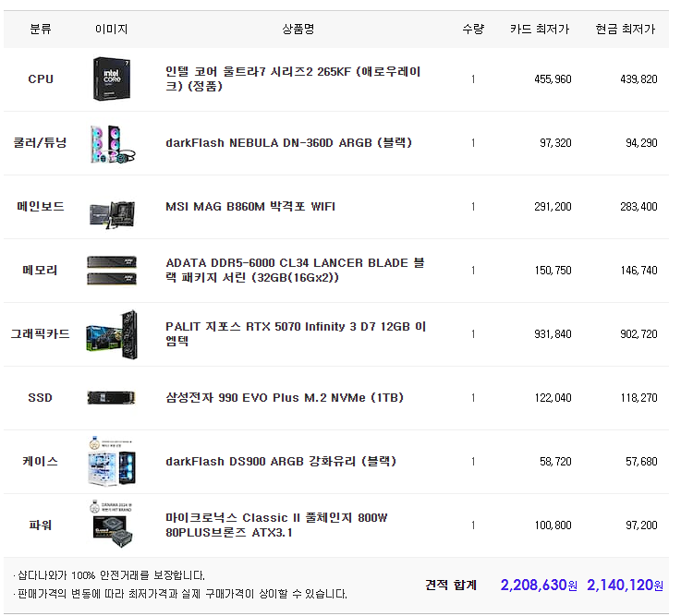Click the darkFlash DS900 case image
The width and height of the screenshot is (681, 616).
click(x=112, y=461)
